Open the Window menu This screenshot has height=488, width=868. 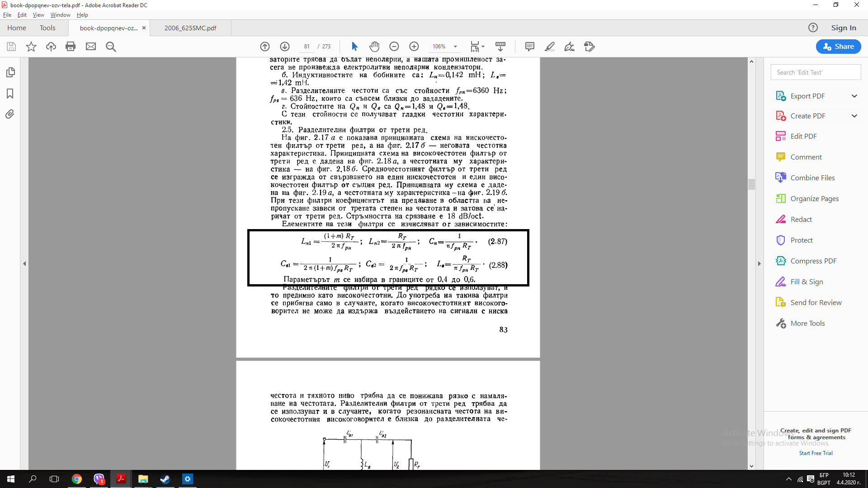[x=60, y=15]
